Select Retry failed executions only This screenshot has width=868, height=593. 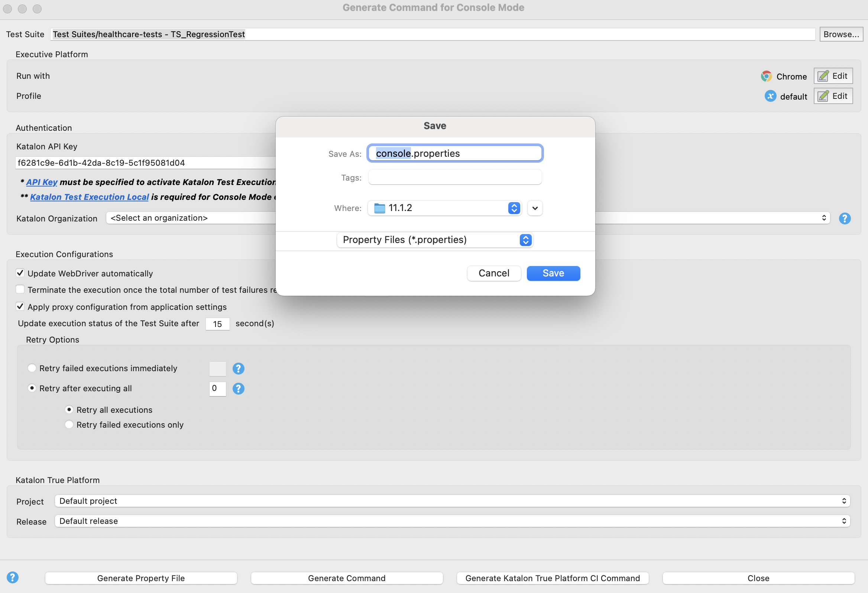pyautogui.click(x=69, y=424)
